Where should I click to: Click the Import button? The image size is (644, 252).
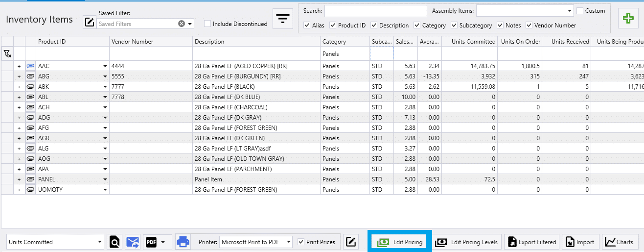point(580,242)
